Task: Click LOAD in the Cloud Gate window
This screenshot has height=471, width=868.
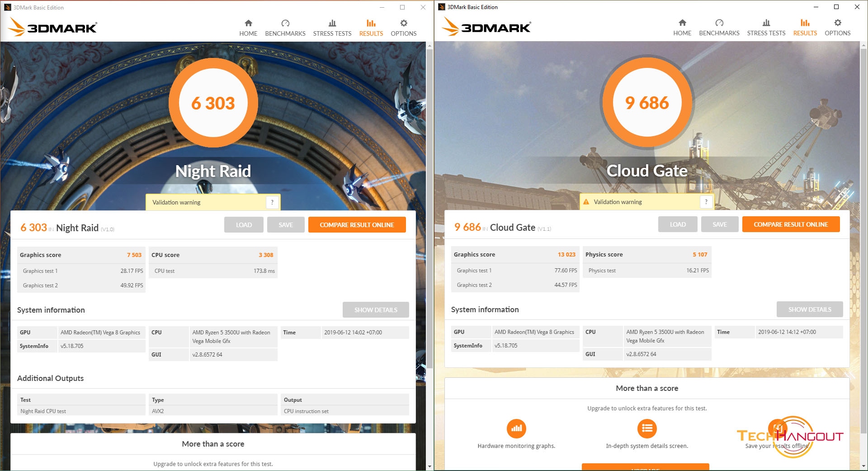Action: coord(678,224)
